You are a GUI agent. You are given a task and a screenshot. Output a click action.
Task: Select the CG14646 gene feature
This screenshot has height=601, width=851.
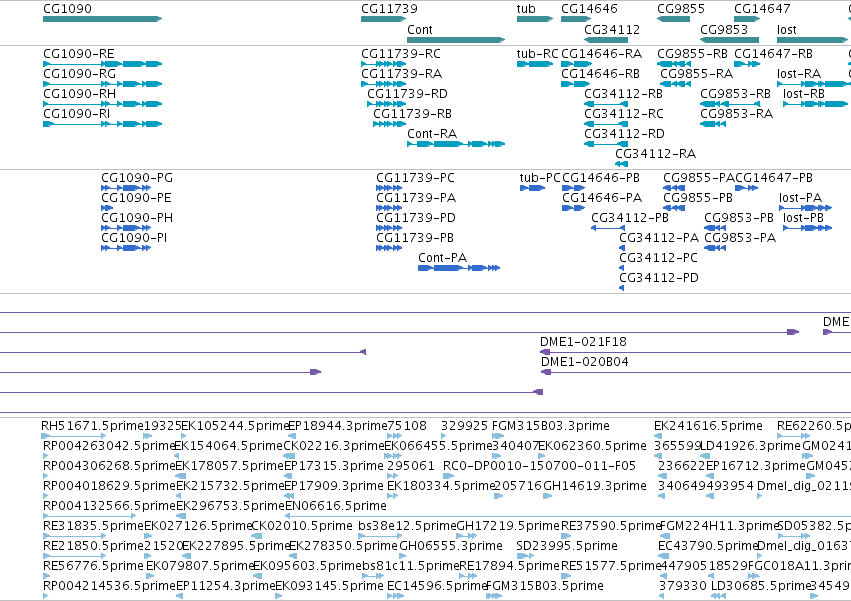point(576,19)
